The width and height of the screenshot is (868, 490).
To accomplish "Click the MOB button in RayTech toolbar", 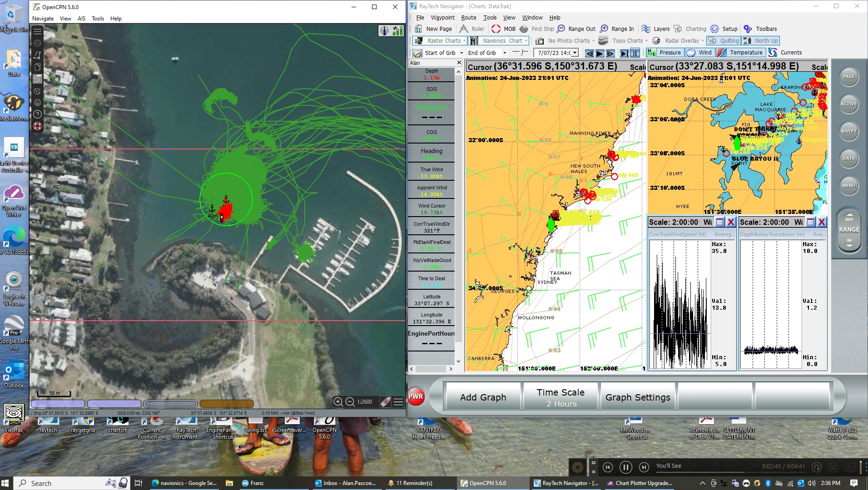I will coord(503,29).
